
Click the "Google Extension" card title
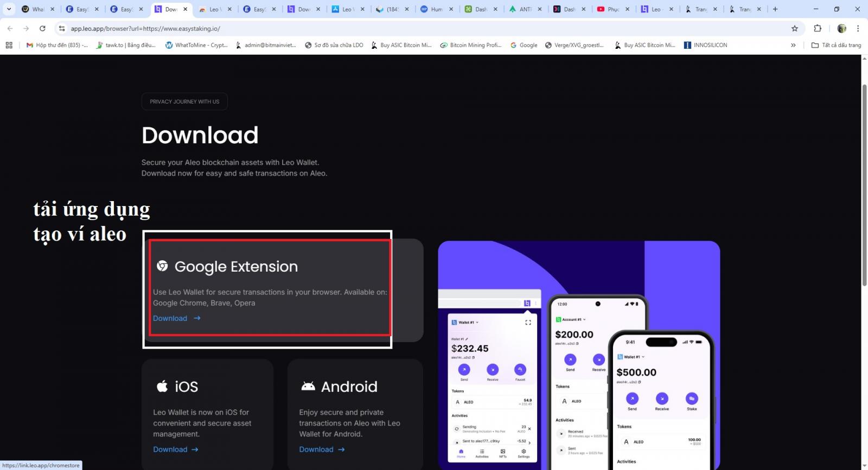(236, 266)
